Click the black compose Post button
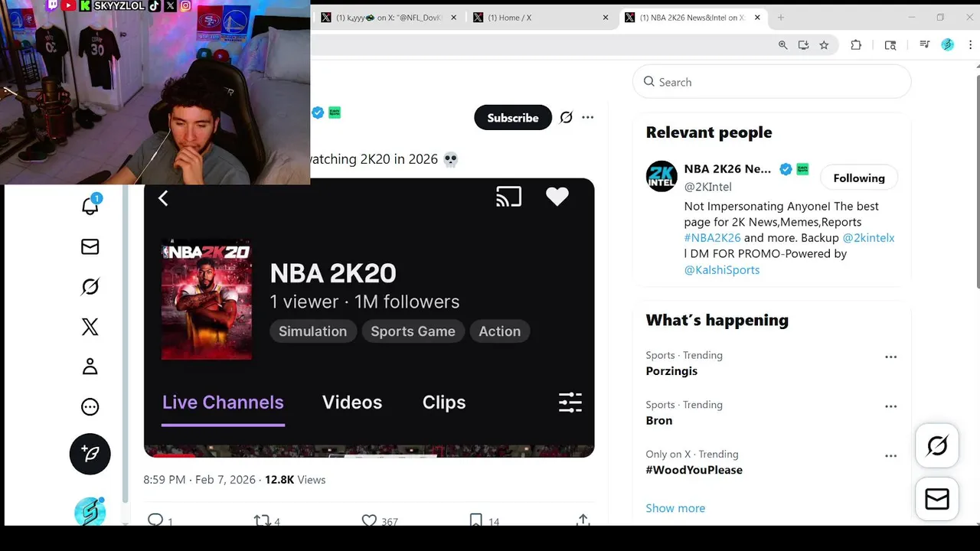This screenshot has width=980, height=551. click(90, 454)
